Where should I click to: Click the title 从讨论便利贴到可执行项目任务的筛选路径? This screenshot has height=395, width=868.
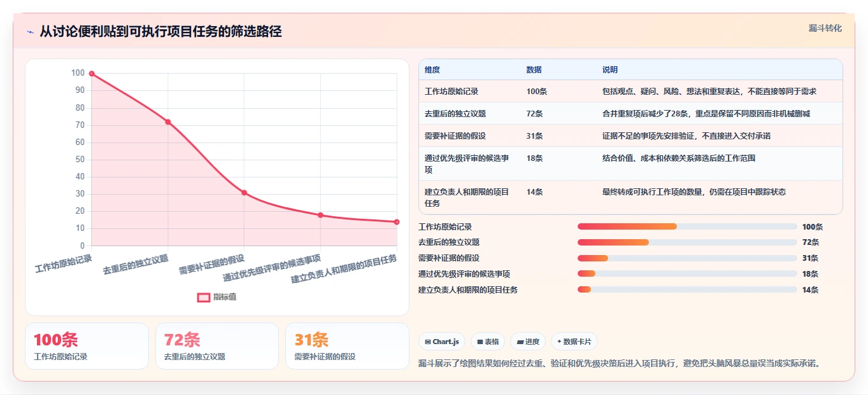click(160, 32)
